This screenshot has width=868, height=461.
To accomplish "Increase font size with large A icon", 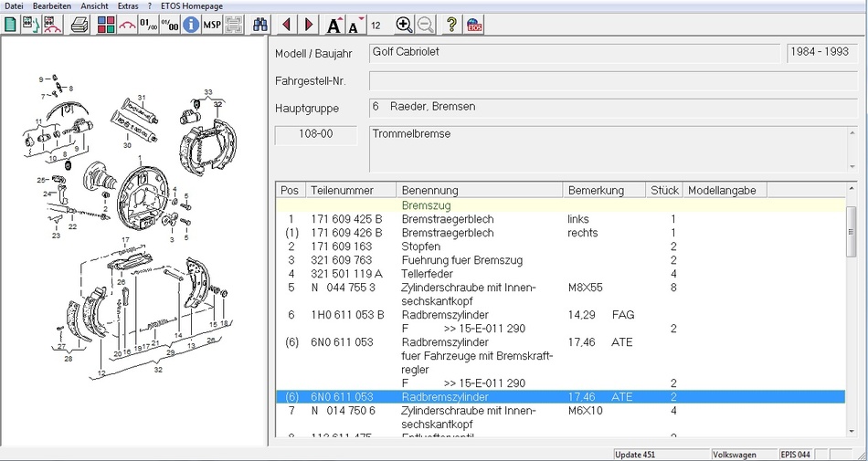I will coord(335,25).
